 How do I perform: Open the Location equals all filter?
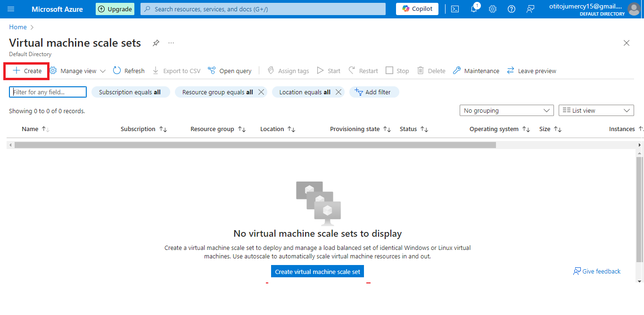tap(305, 92)
